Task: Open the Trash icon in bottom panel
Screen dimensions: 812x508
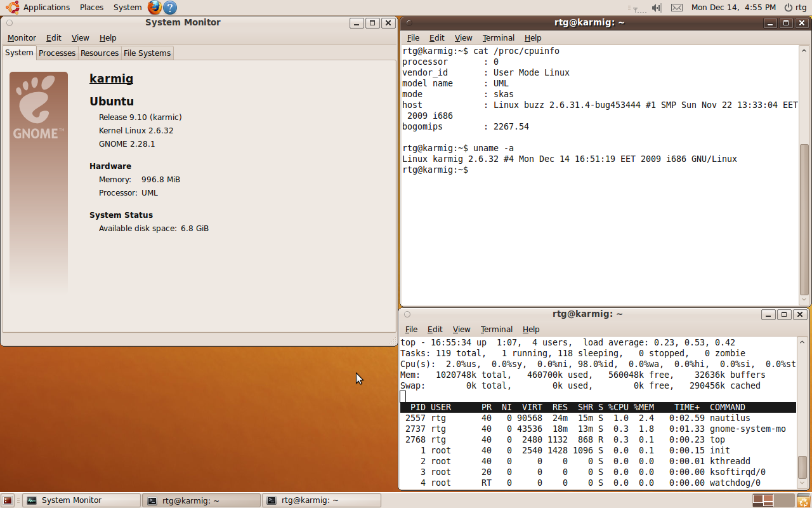Action: 803,500
